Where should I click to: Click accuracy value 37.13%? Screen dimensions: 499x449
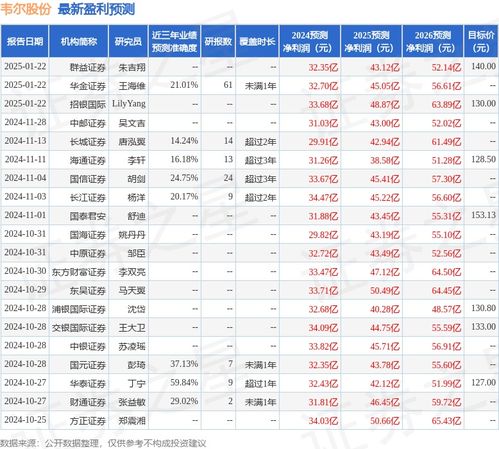click(x=184, y=364)
